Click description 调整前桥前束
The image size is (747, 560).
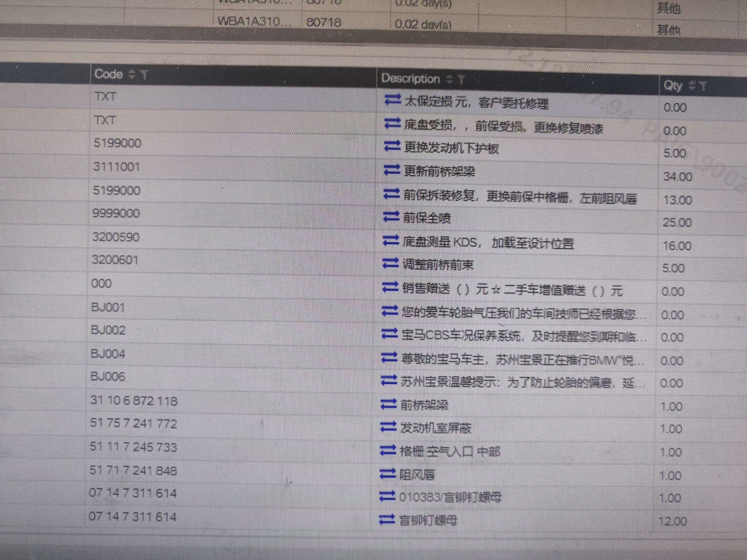(438, 265)
